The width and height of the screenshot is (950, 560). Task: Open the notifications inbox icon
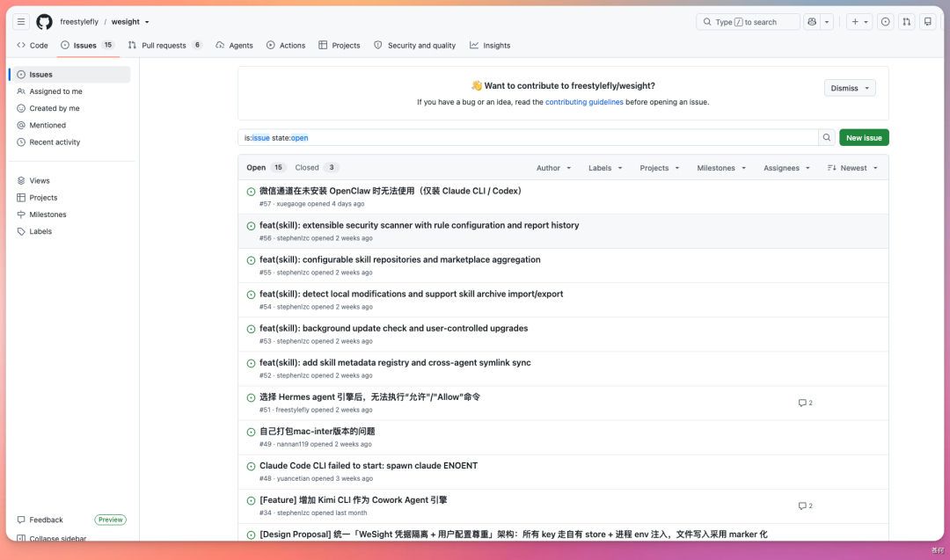928,22
